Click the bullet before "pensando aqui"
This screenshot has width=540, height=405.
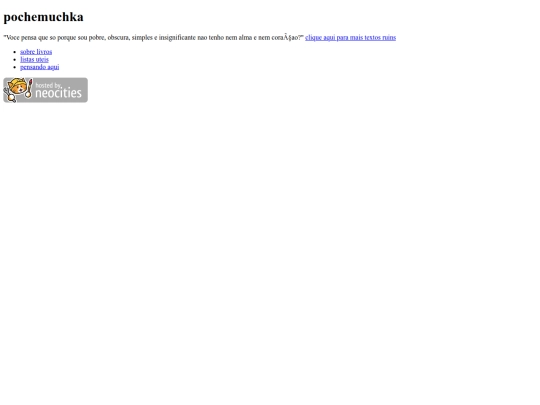tap(14, 67)
